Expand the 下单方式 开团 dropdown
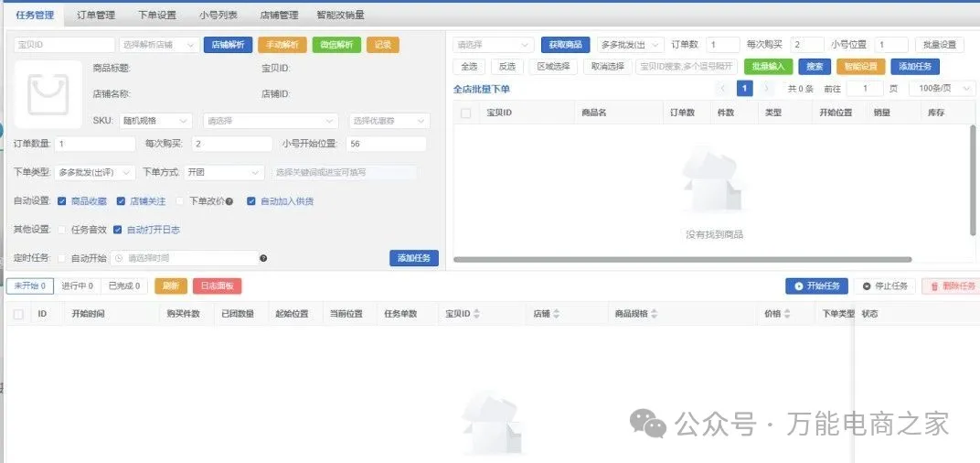Viewport: 980px width, 463px height. tap(223, 172)
